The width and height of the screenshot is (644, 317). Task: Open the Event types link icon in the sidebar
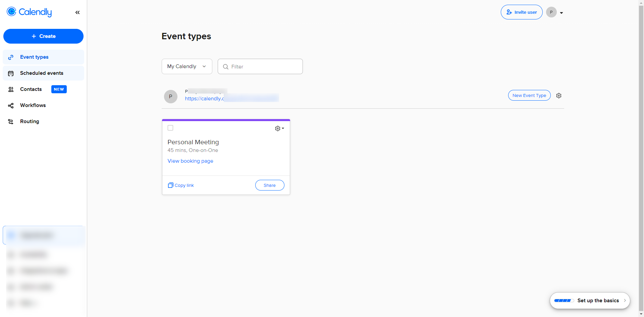(x=11, y=57)
